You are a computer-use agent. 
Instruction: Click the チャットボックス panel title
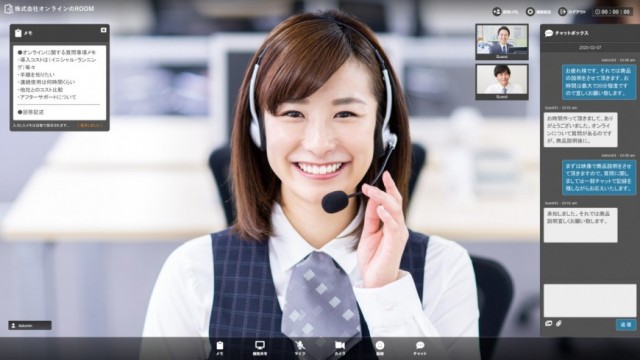click(x=571, y=33)
